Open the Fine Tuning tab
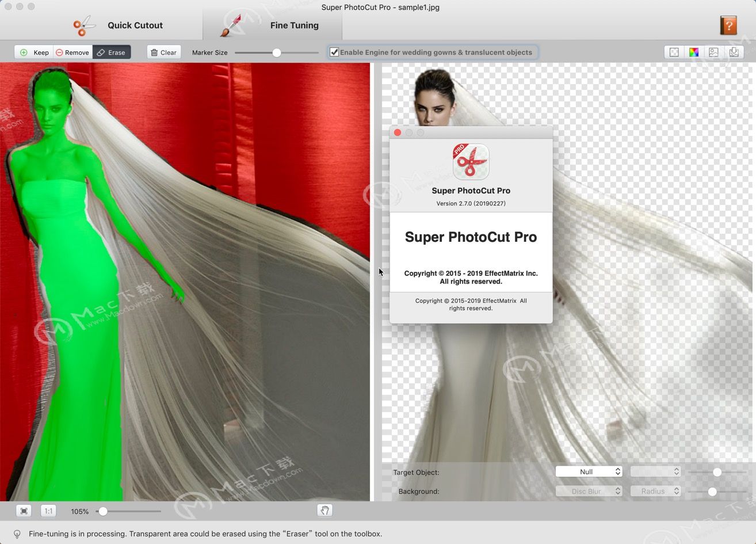 272,25
